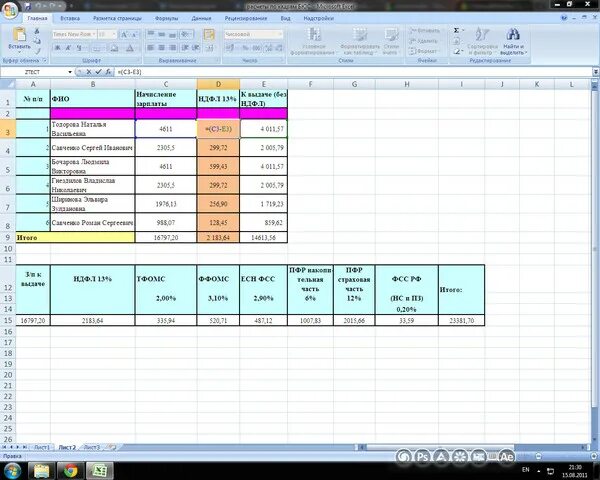Image resolution: width=600 pixels, height=480 pixels.
Task: Open the Insert Function fx dialog
Action: click(108, 72)
